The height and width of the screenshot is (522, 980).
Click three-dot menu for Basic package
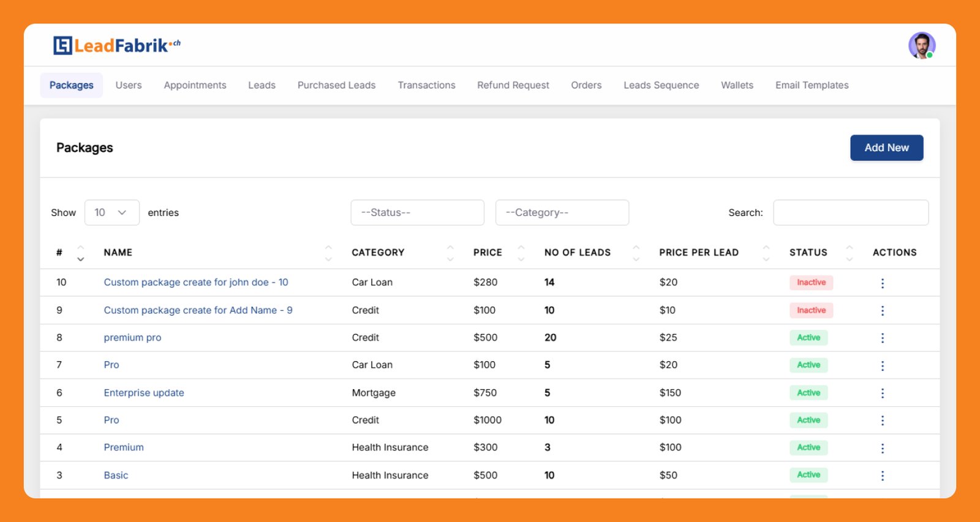click(882, 475)
